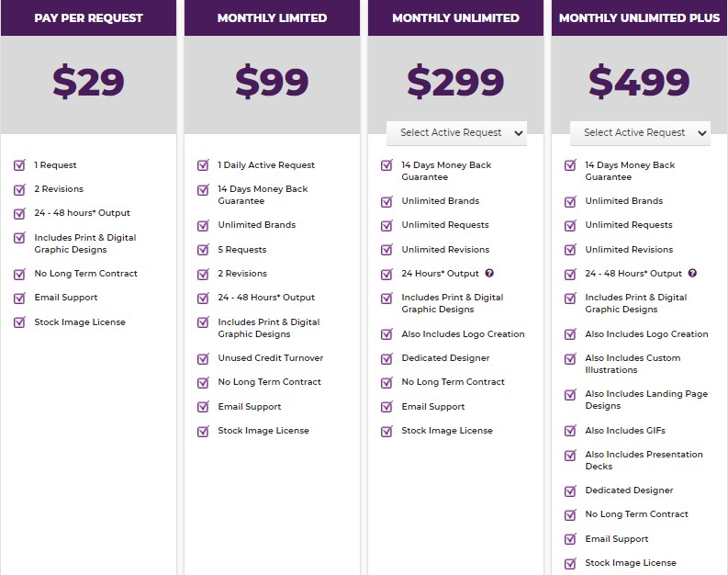Viewport: 728px width, 575px height.
Task: Click help icon next to 24 Hours* Output
Action: tap(489, 273)
